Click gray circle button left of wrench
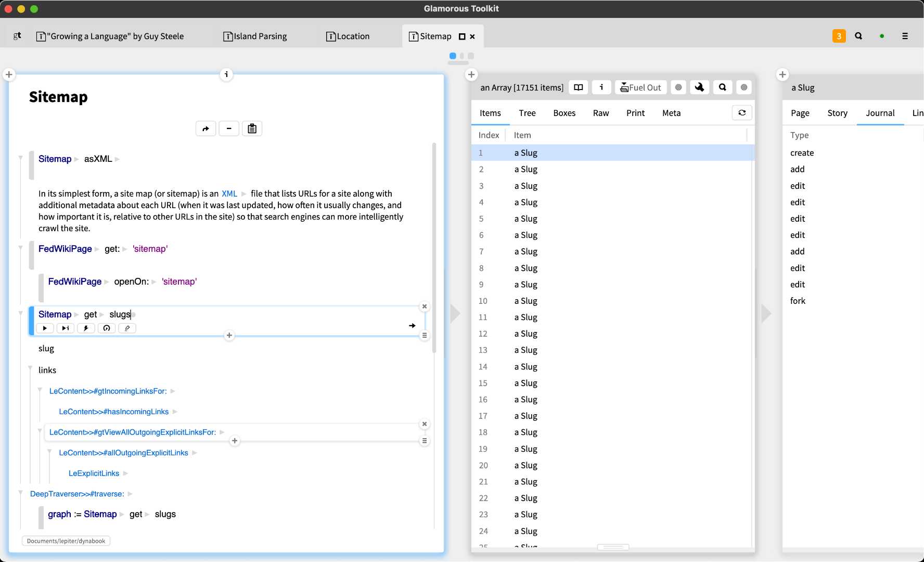Screen dimensions: 924x562 pos(678,87)
